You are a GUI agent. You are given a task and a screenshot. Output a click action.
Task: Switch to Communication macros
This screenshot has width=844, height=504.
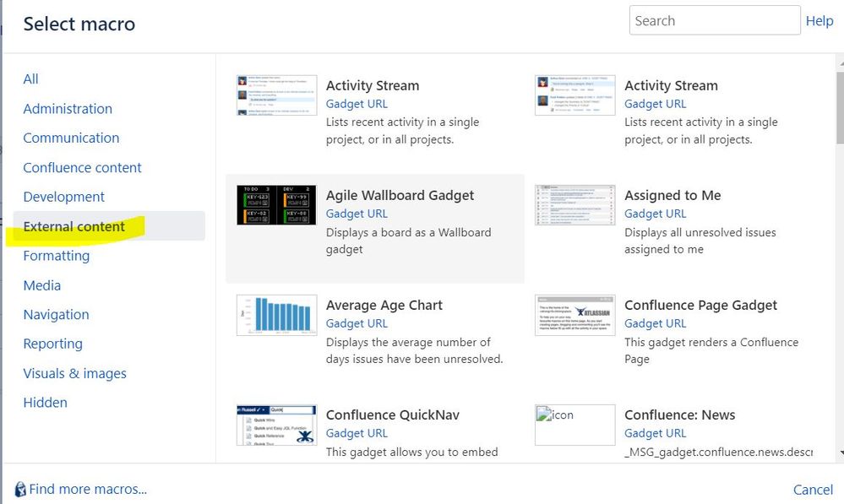71,138
